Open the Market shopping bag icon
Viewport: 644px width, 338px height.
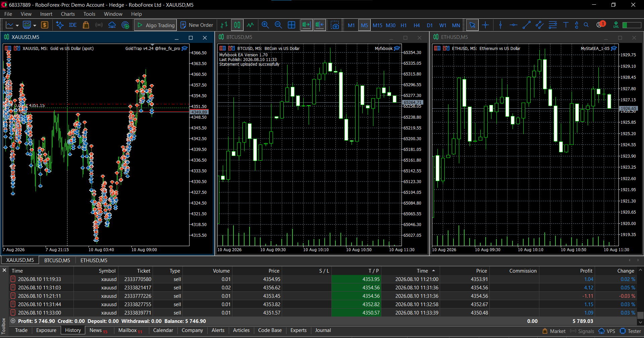[x=86, y=25]
